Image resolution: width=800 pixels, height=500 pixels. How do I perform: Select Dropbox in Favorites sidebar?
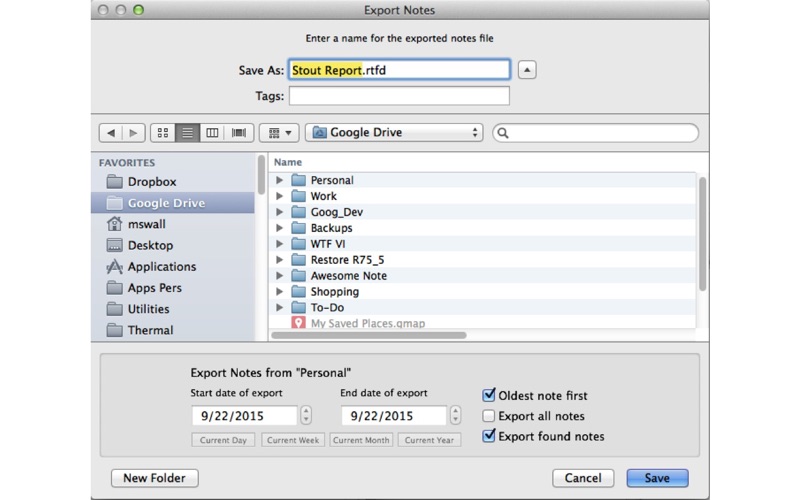point(173,182)
